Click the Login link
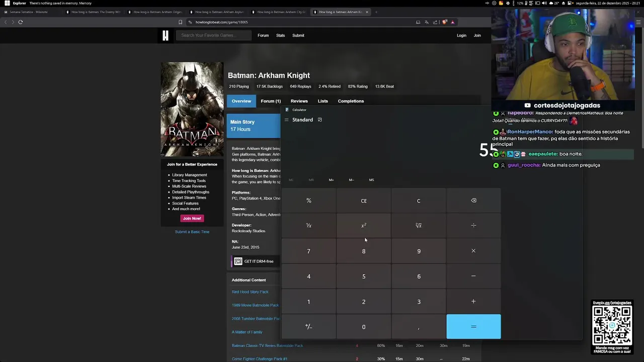The image size is (644, 362). [x=461, y=35]
